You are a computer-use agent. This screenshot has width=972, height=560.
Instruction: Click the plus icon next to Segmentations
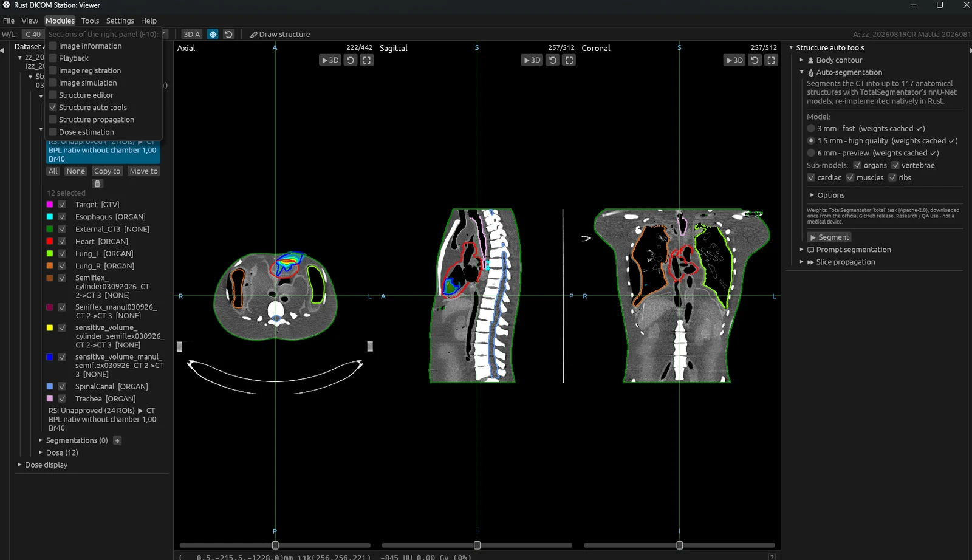coord(117,440)
